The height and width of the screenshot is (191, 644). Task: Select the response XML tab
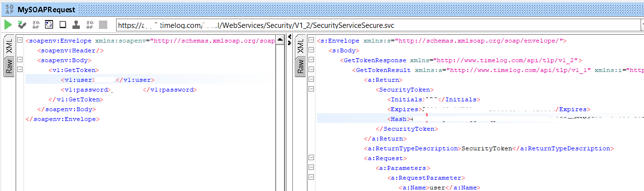(x=301, y=47)
